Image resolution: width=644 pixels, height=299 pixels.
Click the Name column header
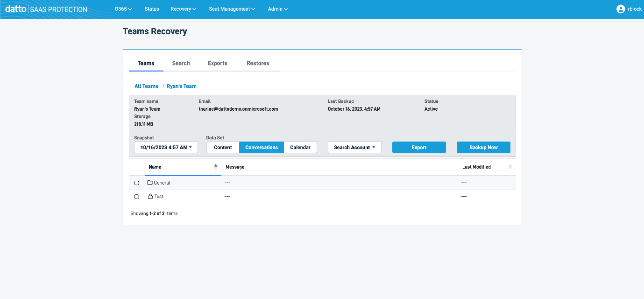point(155,167)
